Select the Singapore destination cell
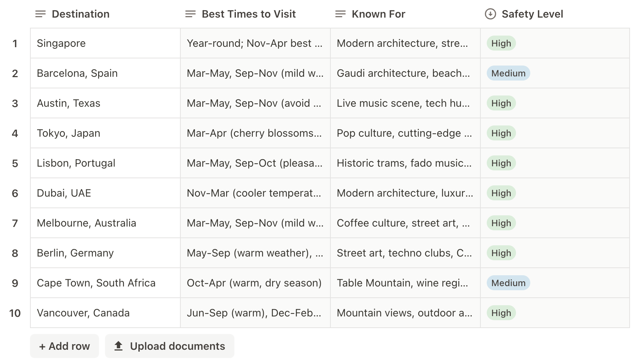636x364 pixels. [105, 43]
